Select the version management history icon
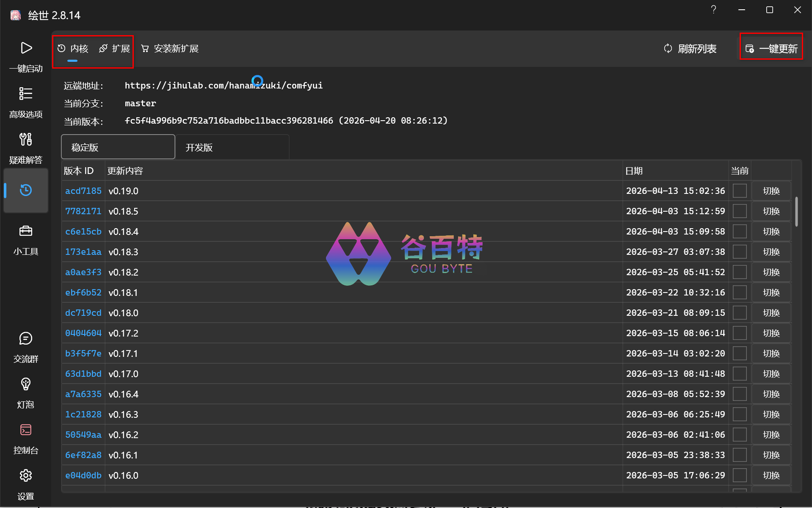812x508 pixels. tap(26, 190)
